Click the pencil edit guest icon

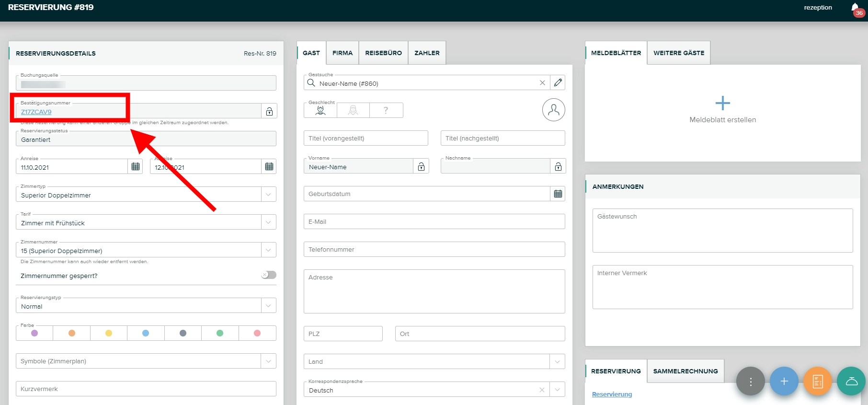(x=558, y=83)
